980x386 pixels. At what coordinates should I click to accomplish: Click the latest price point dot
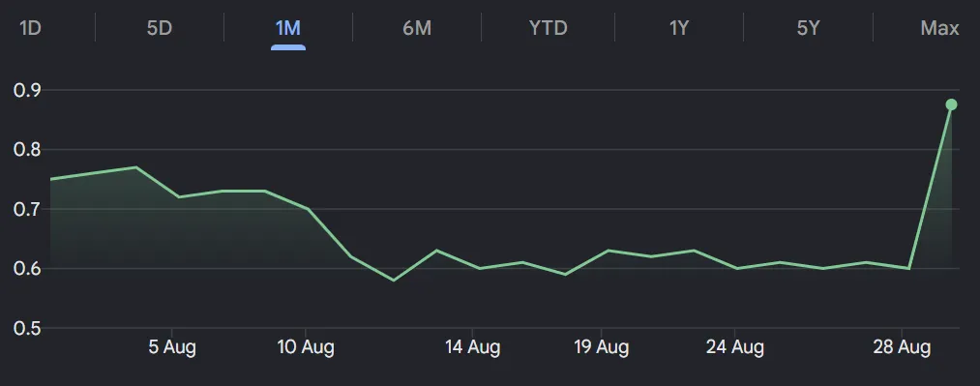pyautogui.click(x=951, y=104)
